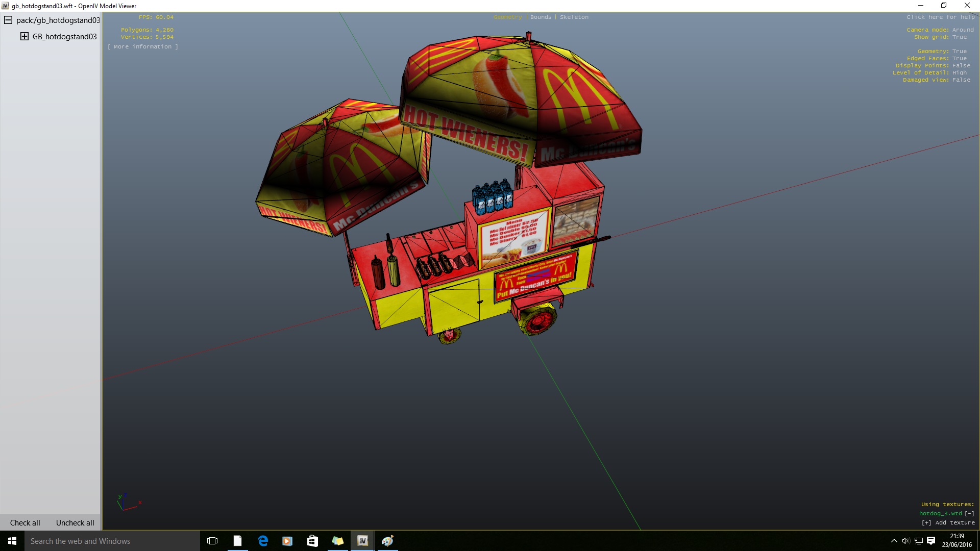Open Action Center notifications icon
Image resolution: width=980 pixels, height=551 pixels.
(x=931, y=541)
